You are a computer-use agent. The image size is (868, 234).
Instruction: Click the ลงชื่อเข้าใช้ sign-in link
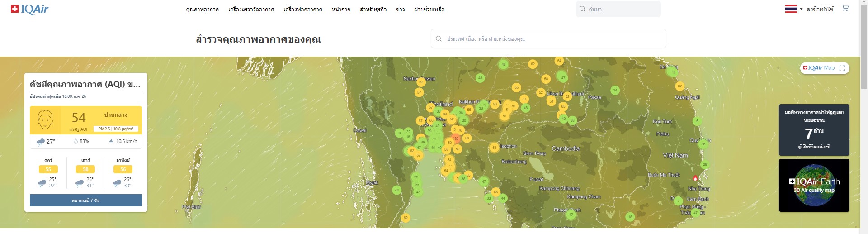point(820,10)
